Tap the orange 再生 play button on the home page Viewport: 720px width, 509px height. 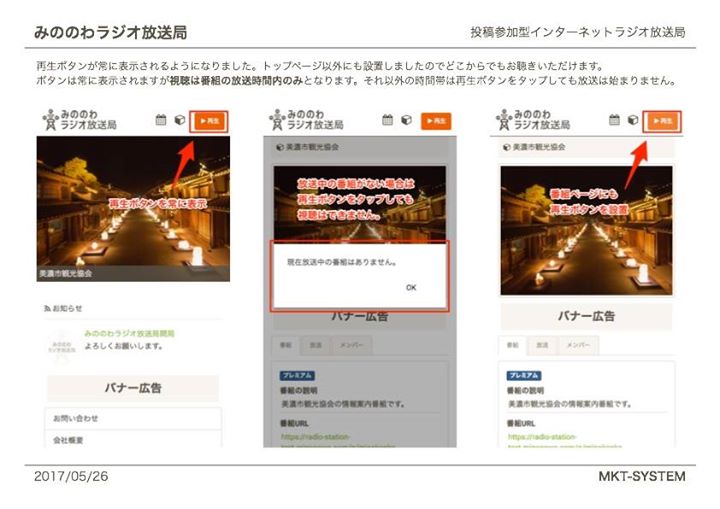209,121
